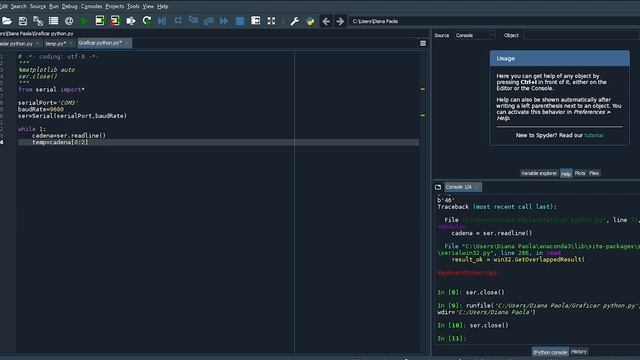This screenshot has height=360, width=640.
Task: Switch to temp.py editor tab
Action: point(56,43)
